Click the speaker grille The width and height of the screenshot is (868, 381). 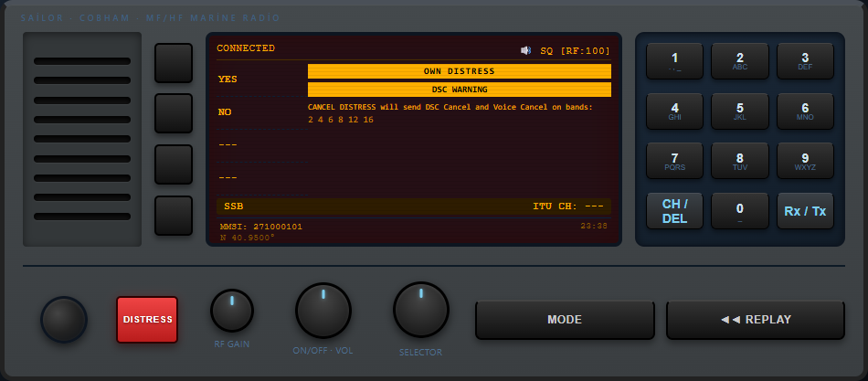(82, 139)
